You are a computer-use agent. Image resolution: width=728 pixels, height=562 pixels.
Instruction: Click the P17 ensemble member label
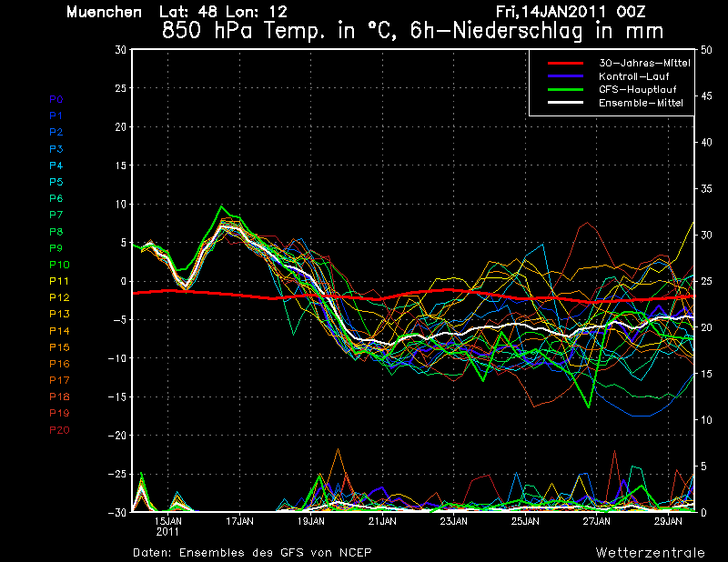pyautogui.click(x=59, y=380)
